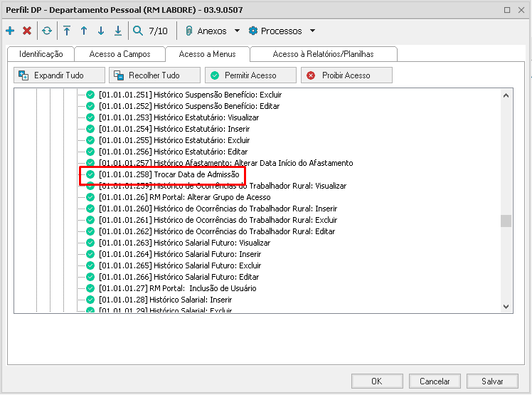The image size is (532, 395).
Task: Select row [01.01.01.28] Histórico Salarial: Inserir text
Action: [165, 299]
